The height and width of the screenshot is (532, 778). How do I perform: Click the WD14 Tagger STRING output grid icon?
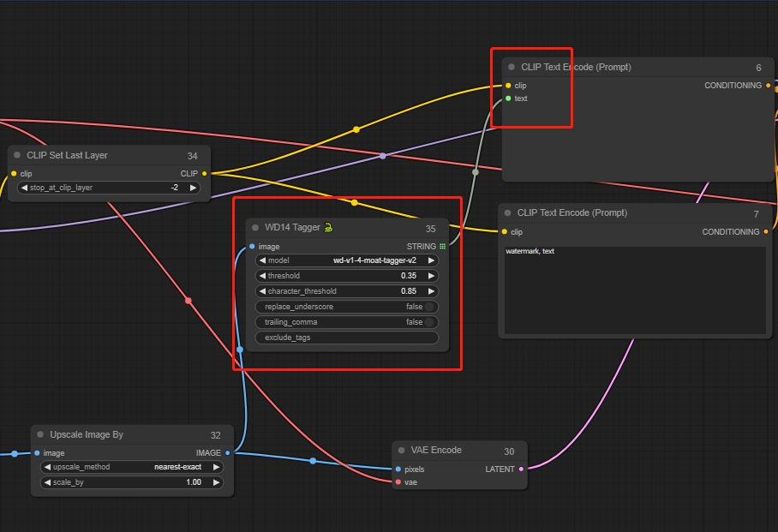[443, 247]
